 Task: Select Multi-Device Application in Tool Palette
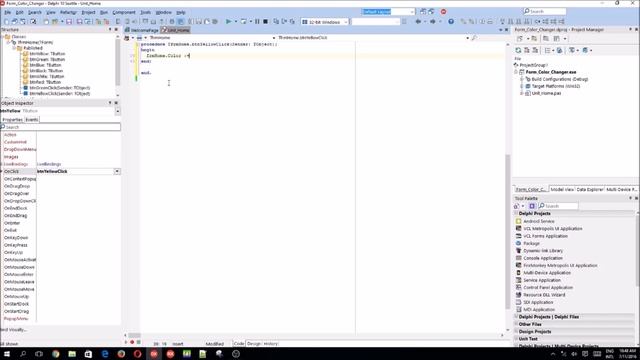tap(547, 273)
